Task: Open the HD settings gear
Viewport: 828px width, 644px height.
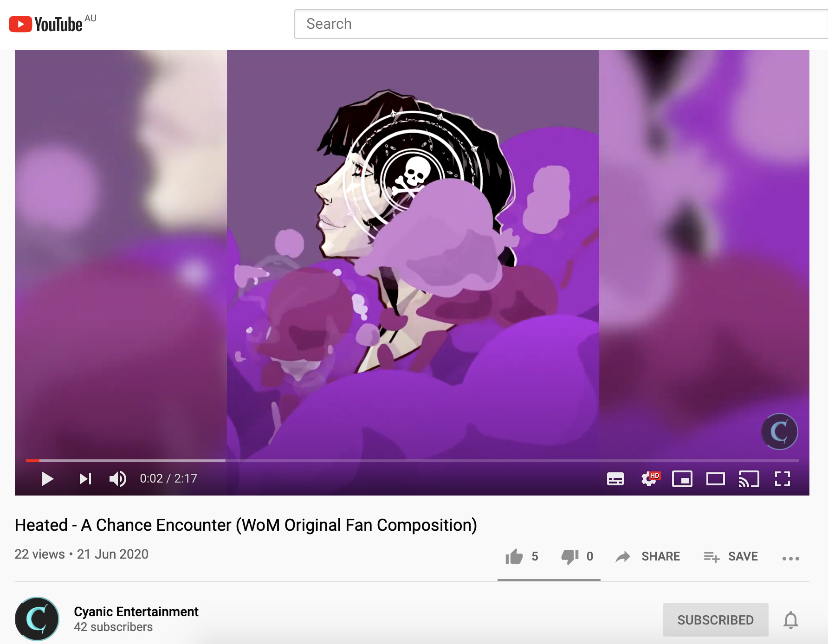Action: (649, 478)
